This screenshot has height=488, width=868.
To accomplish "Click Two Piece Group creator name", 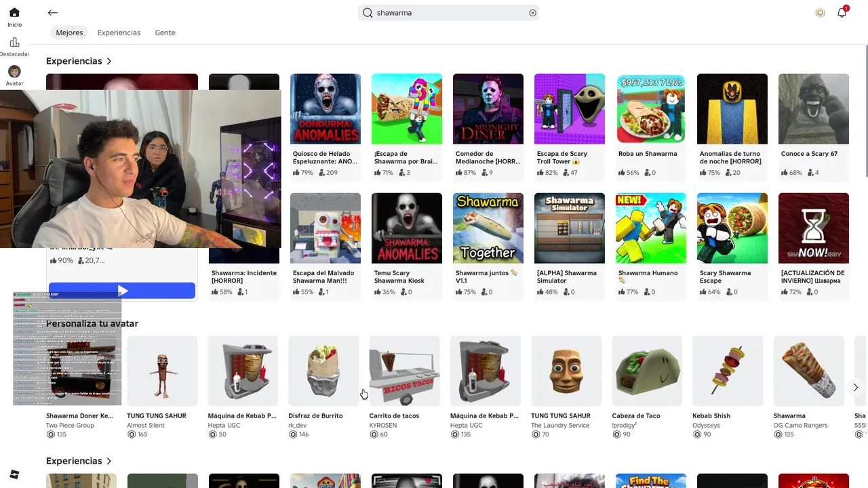I will point(70,425).
